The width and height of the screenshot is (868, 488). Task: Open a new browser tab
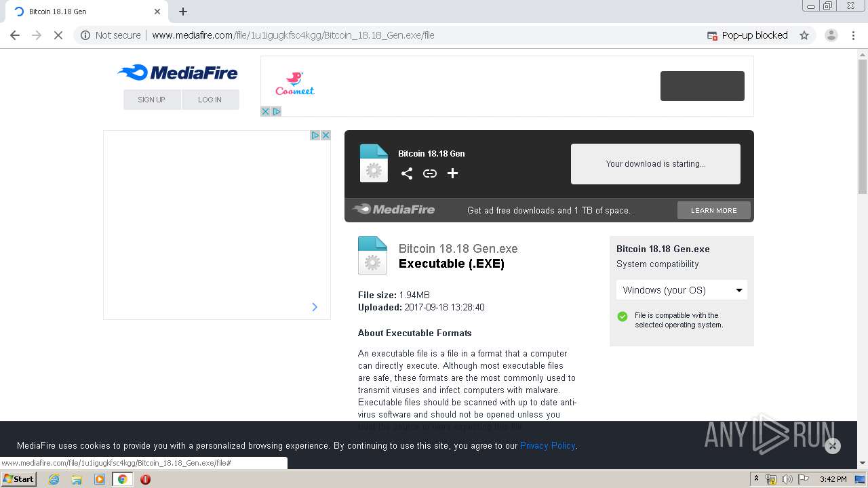(183, 12)
